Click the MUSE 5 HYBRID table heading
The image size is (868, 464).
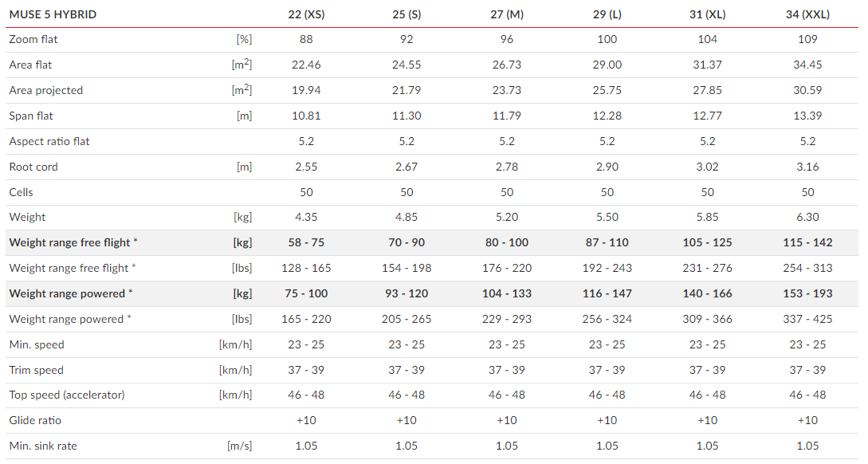tap(53, 14)
